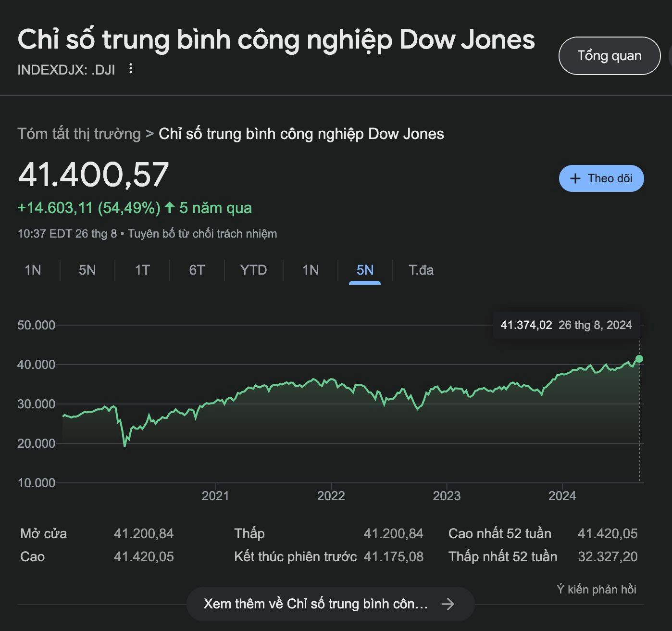Image resolution: width=672 pixels, height=631 pixels.
Task: Open Xem thêm về Chỉ số trung bình
Action: pos(330,604)
